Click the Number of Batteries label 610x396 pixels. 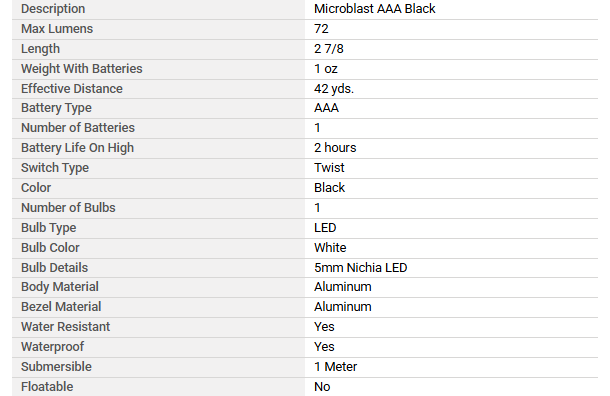click(78, 128)
